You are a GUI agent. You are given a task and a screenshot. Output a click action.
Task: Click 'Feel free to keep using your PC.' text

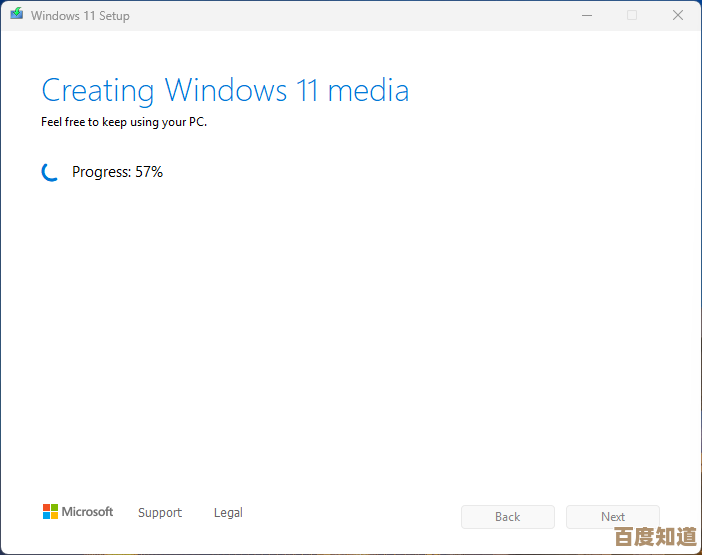pyautogui.click(x=124, y=122)
